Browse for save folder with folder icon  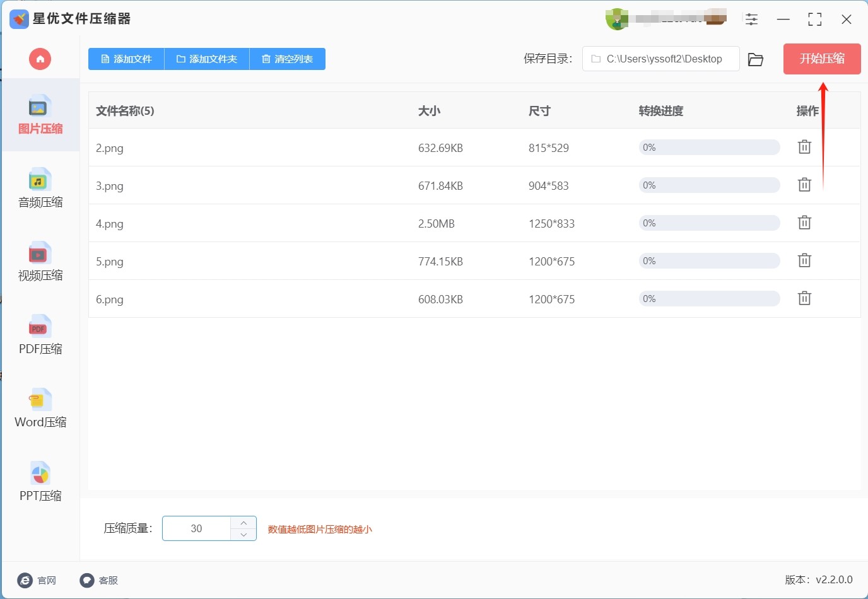coord(755,59)
